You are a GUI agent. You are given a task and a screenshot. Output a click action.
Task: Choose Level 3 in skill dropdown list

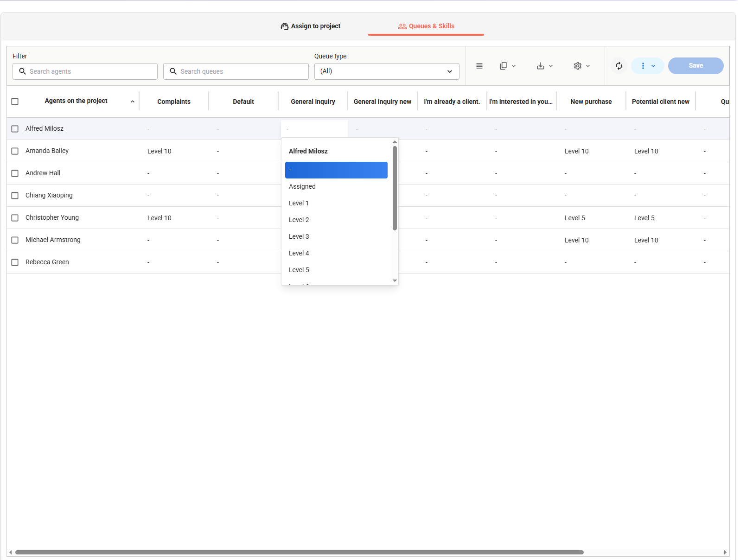tap(299, 236)
